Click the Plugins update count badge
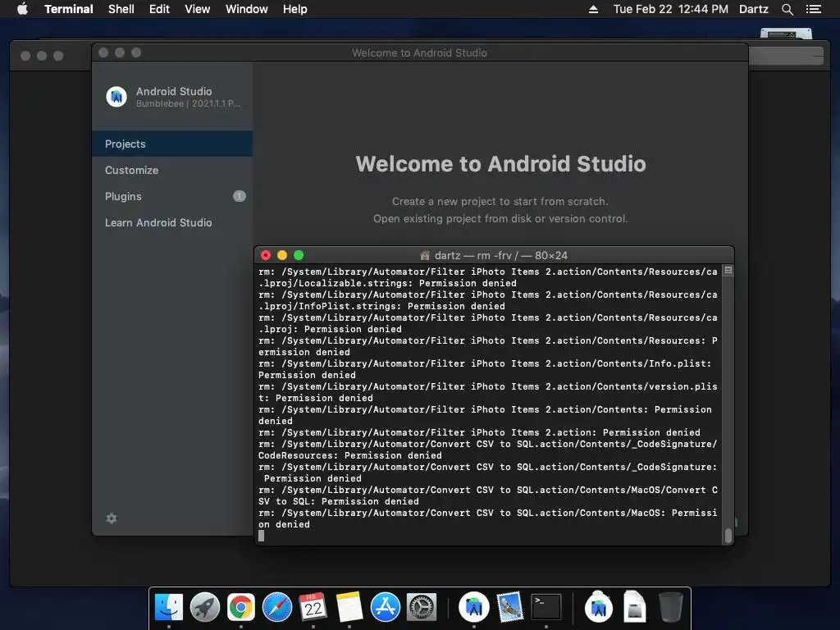 [x=239, y=196]
